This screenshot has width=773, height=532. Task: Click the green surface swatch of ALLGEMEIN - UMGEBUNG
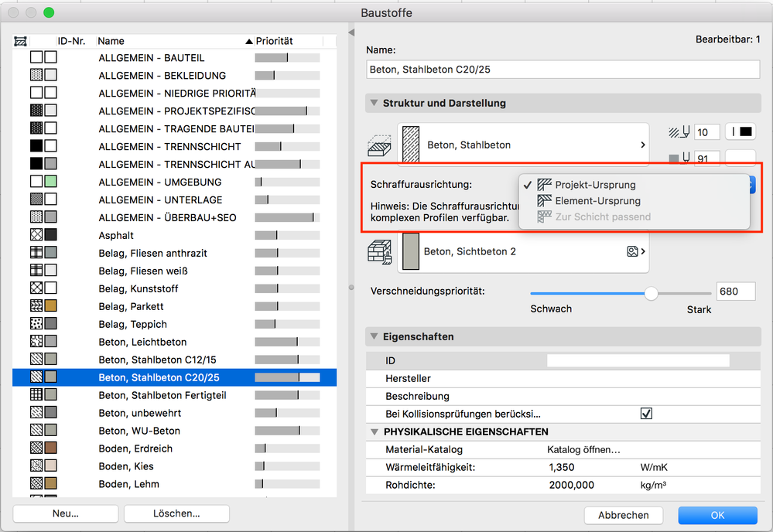coord(51,182)
